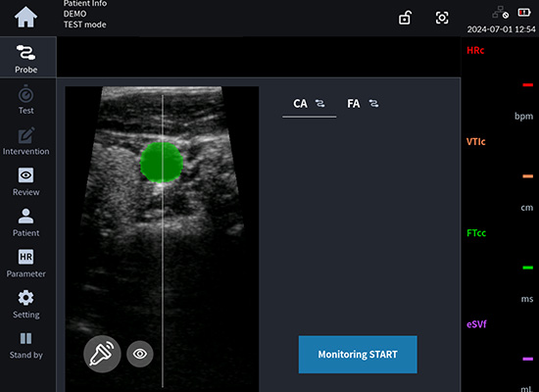Switch to the FA artery tab

click(363, 104)
